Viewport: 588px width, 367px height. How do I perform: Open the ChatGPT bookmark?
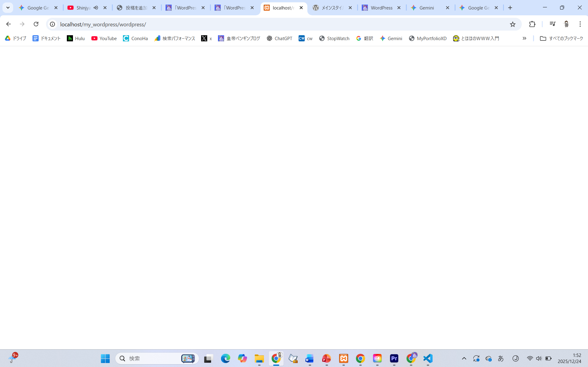click(x=279, y=38)
